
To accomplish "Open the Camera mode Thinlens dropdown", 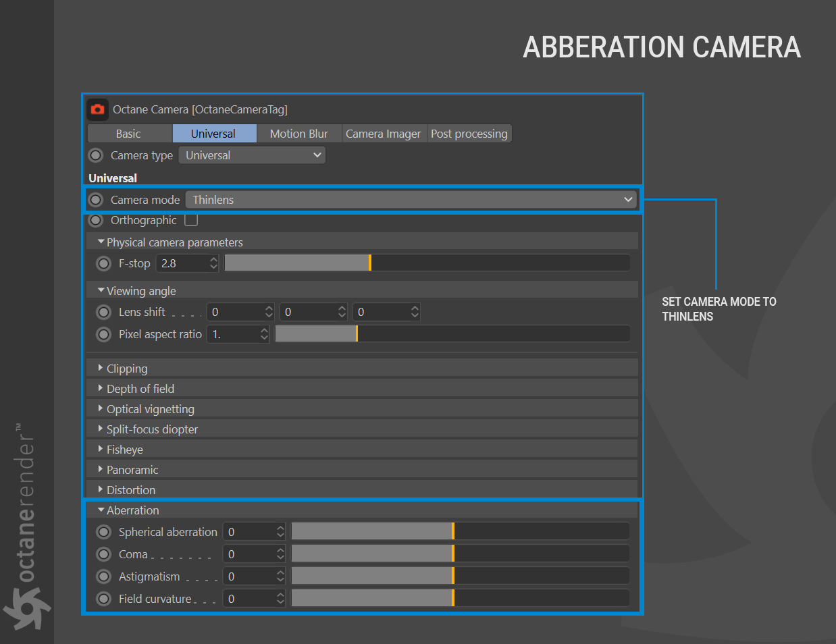I will [411, 200].
